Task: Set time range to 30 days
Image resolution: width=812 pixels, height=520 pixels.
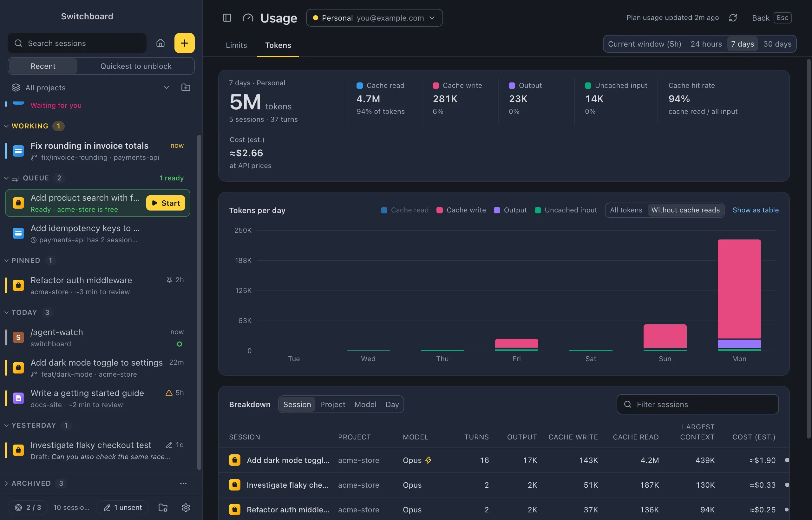Action: pyautogui.click(x=777, y=44)
